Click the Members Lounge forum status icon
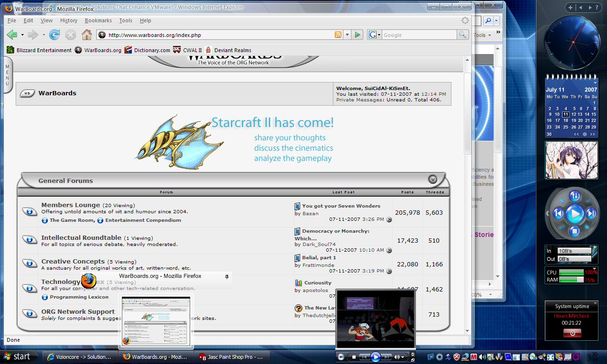 pyautogui.click(x=29, y=211)
